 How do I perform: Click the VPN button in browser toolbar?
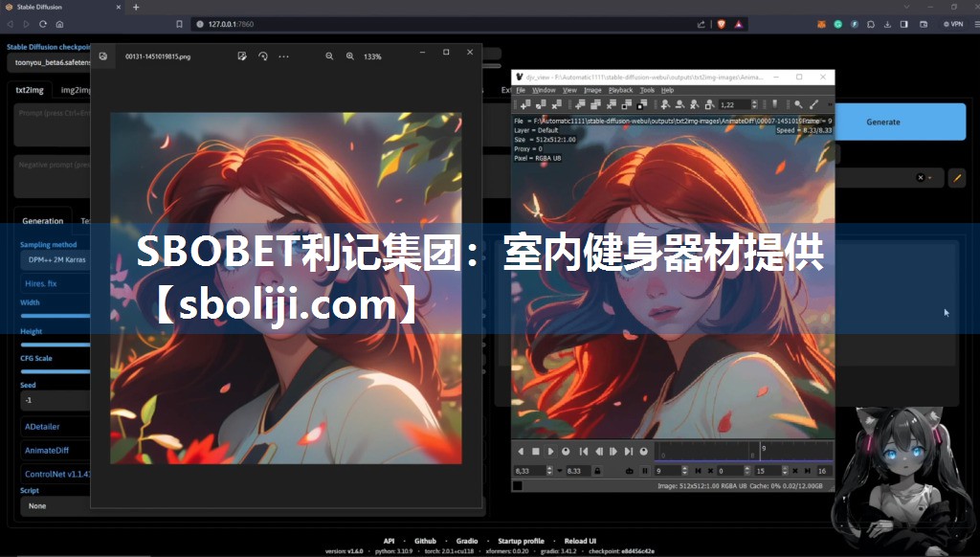coord(953,24)
